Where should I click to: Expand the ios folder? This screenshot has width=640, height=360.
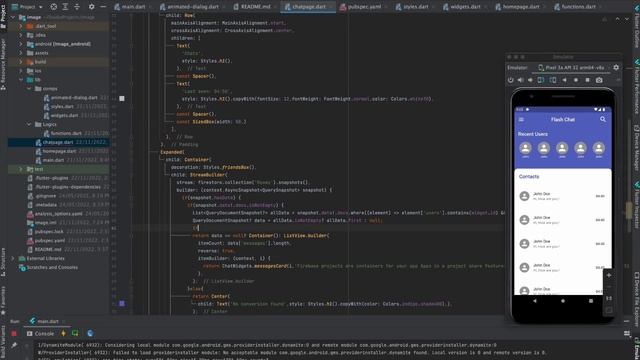(20, 71)
